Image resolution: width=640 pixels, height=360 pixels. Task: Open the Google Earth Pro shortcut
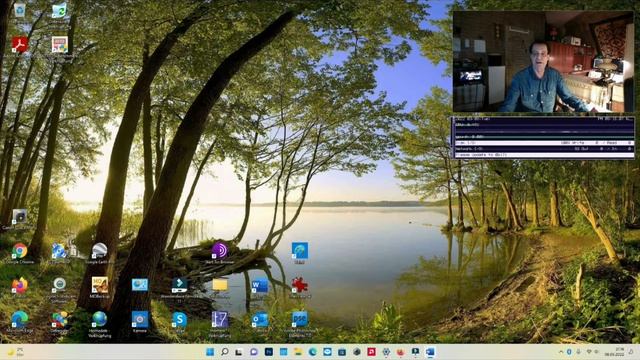[x=99, y=251]
